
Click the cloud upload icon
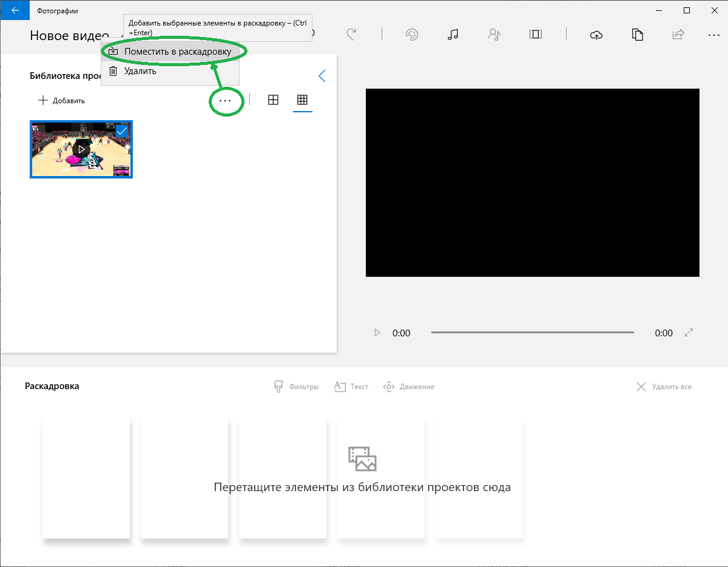pos(596,35)
